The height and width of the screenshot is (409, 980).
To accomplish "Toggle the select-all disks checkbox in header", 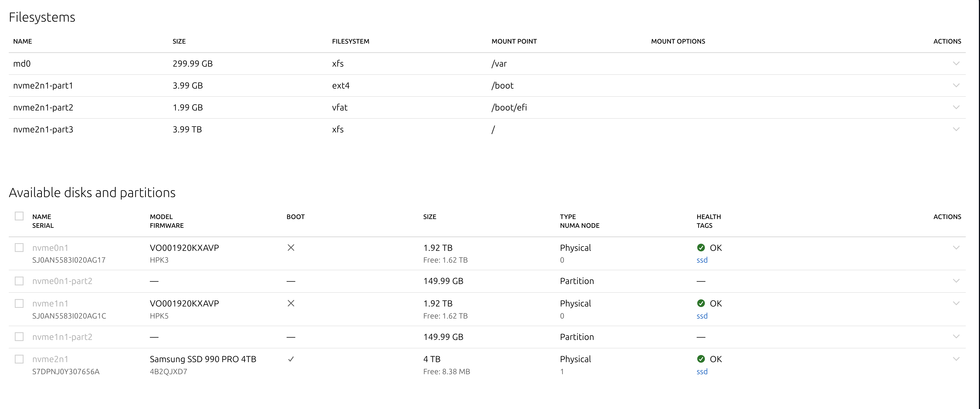I will (x=19, y=216).
